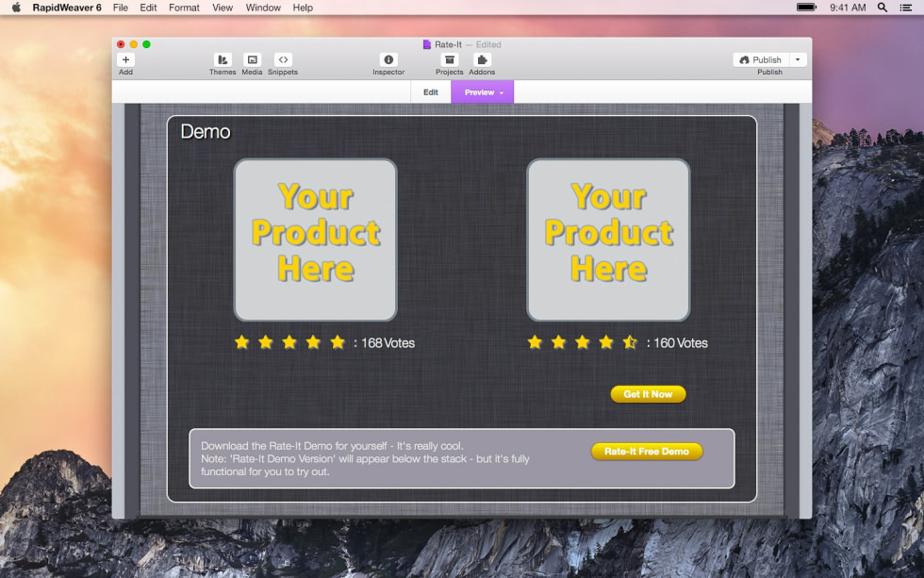Open the RapidWeaver 6 app menu
Viewport: 924px width, 578px height.
[x=67, y=8]
